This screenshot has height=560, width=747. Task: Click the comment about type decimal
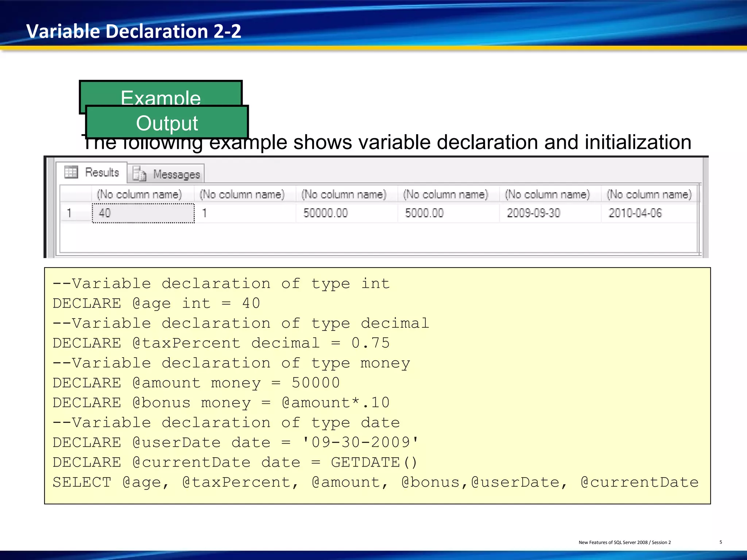[x=241, y=323]
